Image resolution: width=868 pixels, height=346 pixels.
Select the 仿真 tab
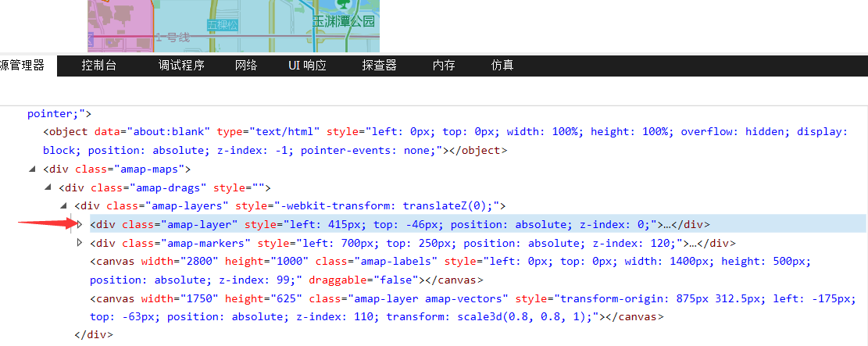[502, 66]
